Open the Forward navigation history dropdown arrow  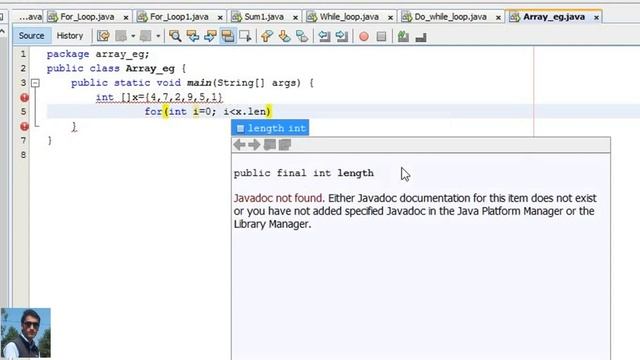pyautogui.click(x=158, y=36)
